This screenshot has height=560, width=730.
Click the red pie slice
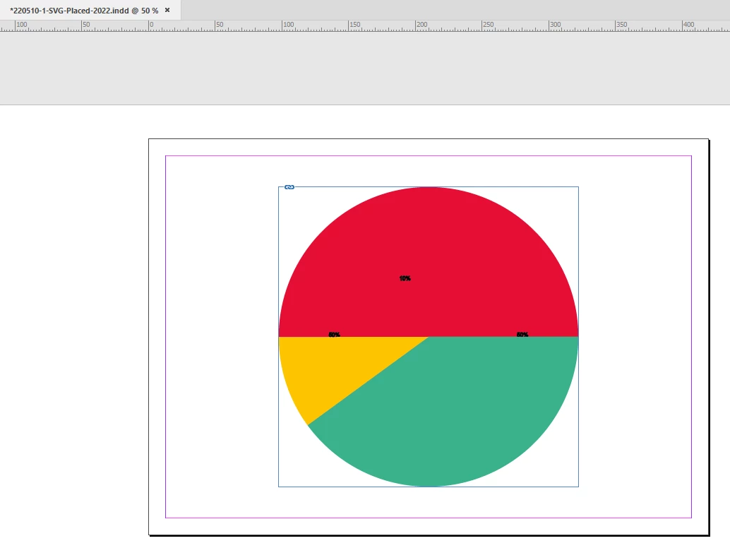(429, 261)
